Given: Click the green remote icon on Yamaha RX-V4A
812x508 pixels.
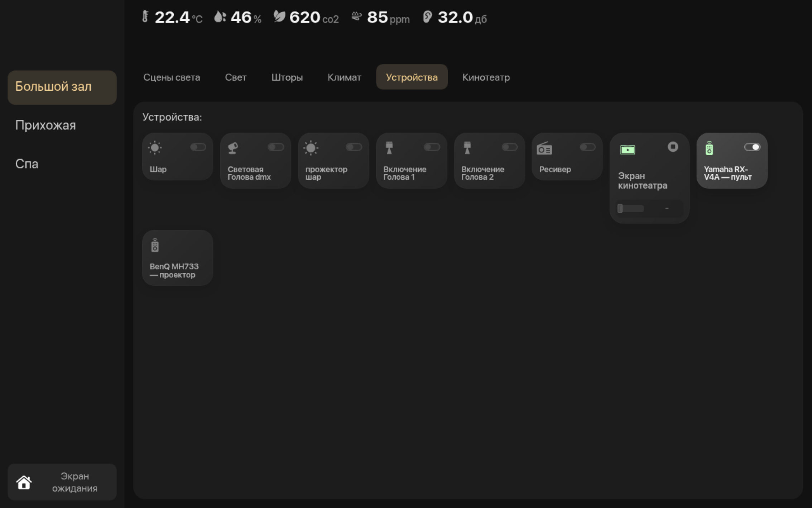Looking at the screenshot, I should pos(709,148).
